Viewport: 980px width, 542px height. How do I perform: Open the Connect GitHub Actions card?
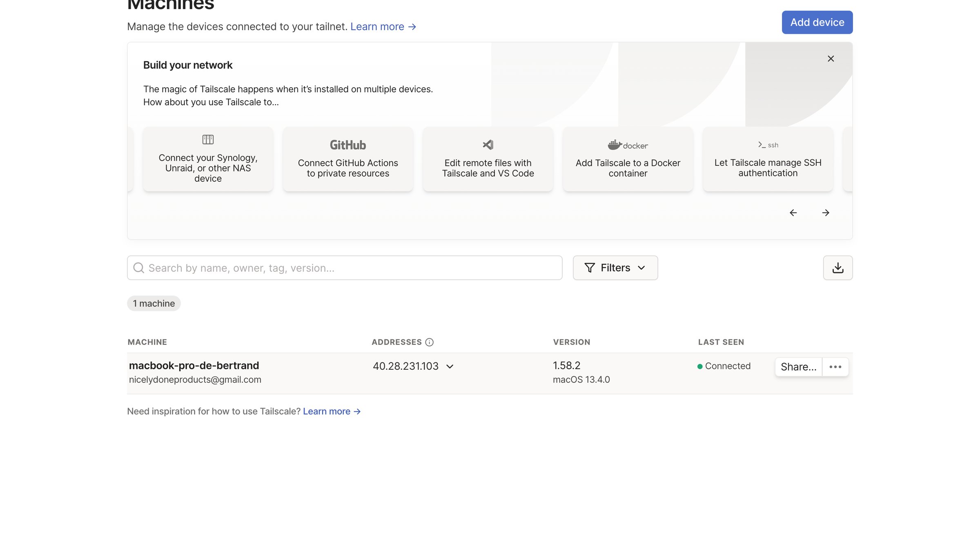348,159
